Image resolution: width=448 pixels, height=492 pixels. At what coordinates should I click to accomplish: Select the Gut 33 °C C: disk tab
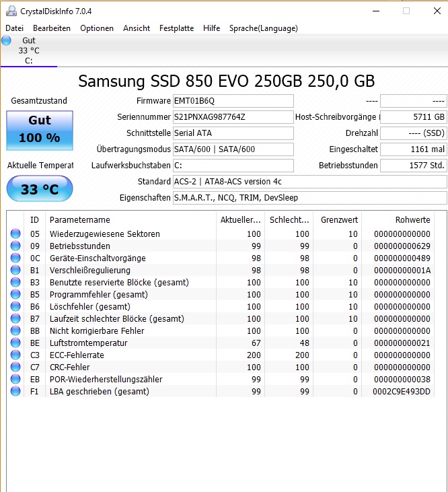(29, 50)
